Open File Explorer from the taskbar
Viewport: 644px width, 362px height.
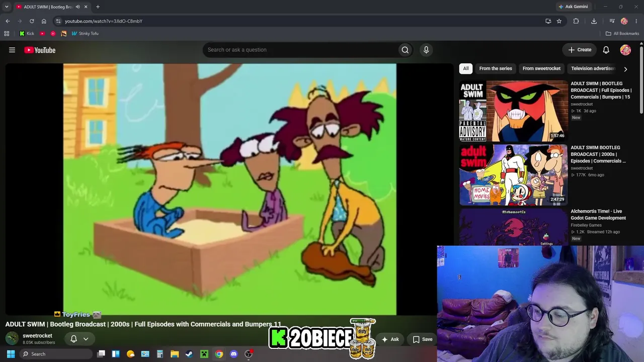pyautogui.click(x=175, y=354)
